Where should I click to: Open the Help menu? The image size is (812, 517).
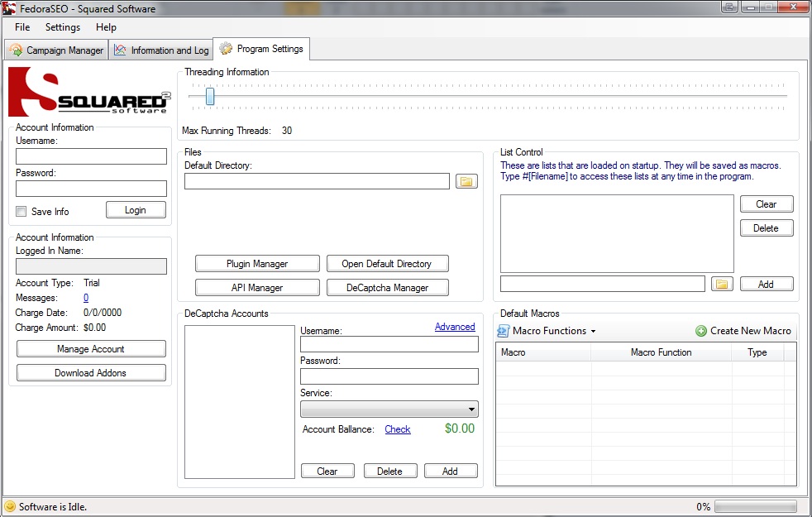tap(106, 27)
